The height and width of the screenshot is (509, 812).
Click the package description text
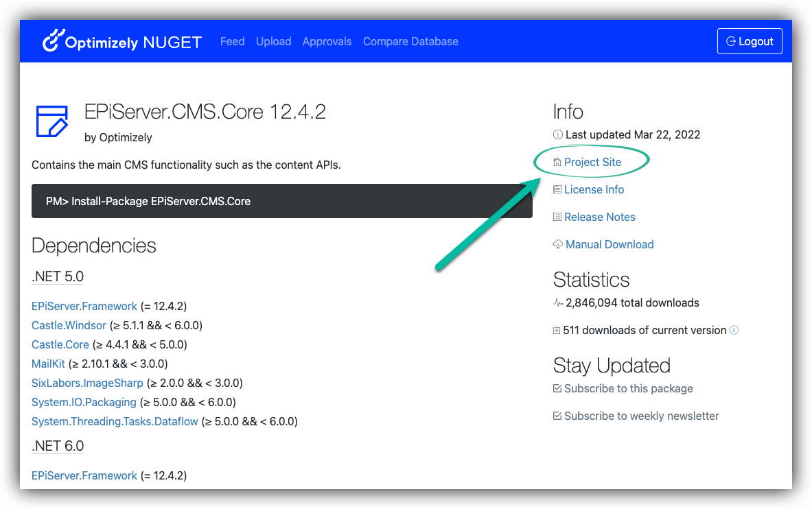[186, 165]
